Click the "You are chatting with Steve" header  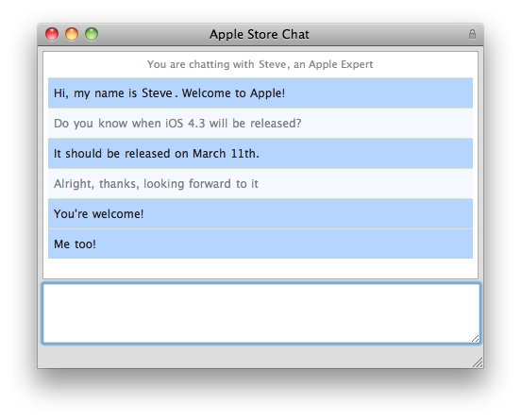260,64
